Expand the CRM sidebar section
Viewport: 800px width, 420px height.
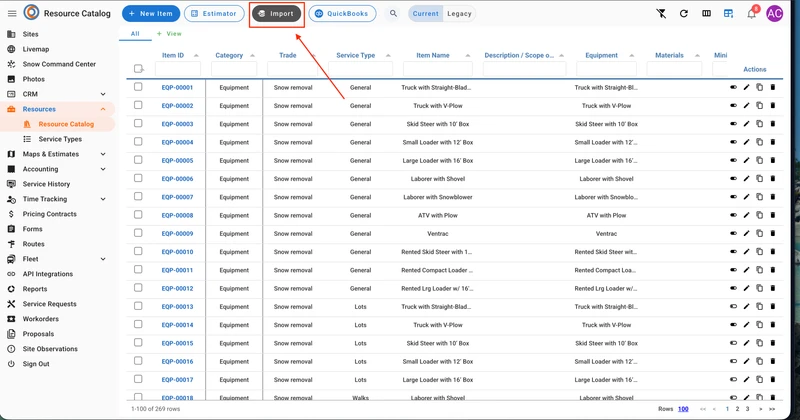pos(103,94)
